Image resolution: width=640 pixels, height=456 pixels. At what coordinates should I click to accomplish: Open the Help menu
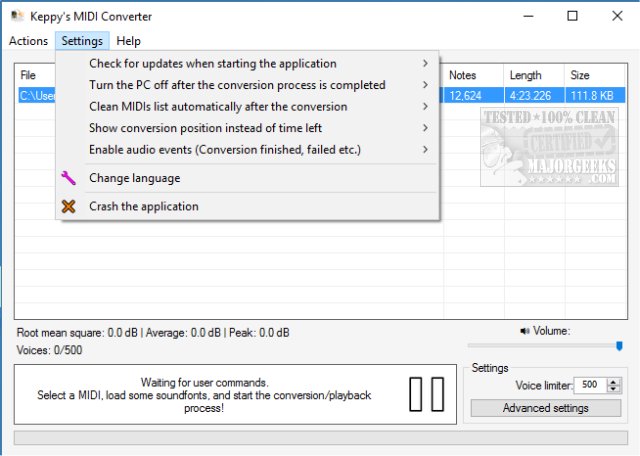(x=128, y=41)
